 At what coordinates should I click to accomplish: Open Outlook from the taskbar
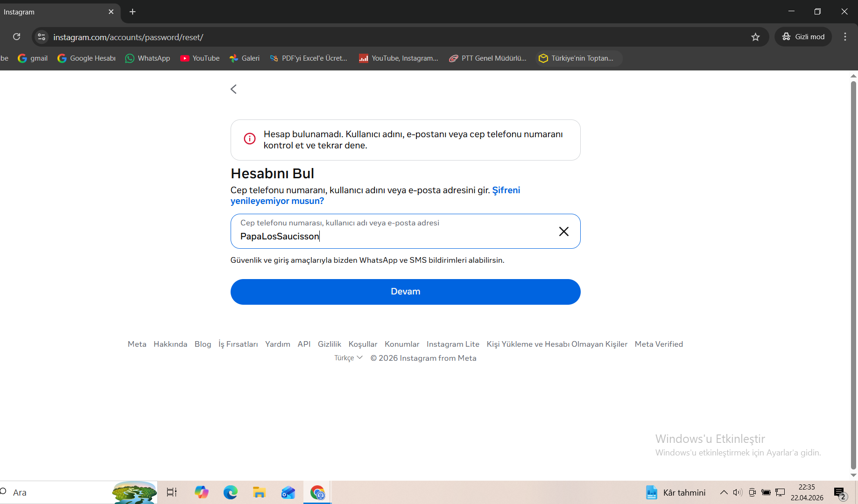(x=288, y=492)
